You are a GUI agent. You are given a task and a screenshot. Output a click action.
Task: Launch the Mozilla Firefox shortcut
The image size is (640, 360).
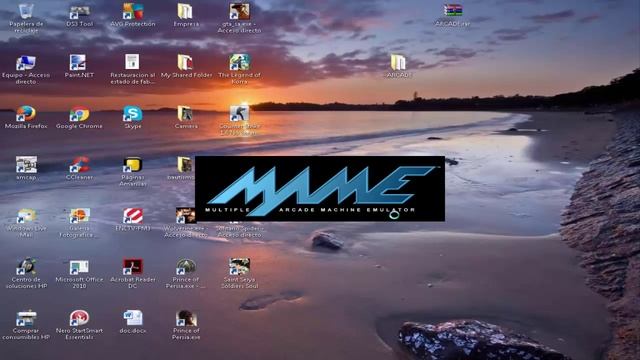tap(26, 114)
